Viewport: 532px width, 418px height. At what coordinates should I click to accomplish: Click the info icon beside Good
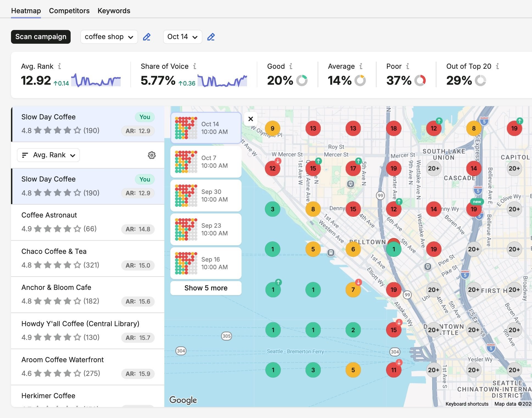[291, 66]
